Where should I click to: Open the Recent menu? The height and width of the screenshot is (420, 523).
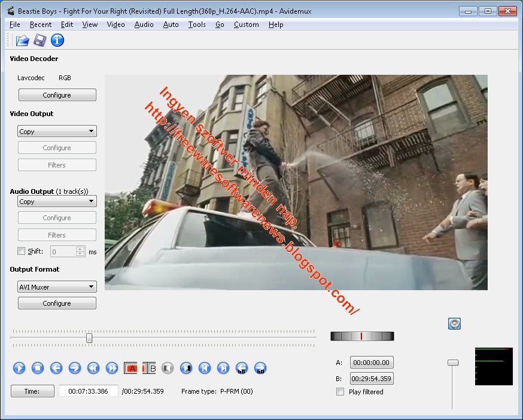(41, 25)
